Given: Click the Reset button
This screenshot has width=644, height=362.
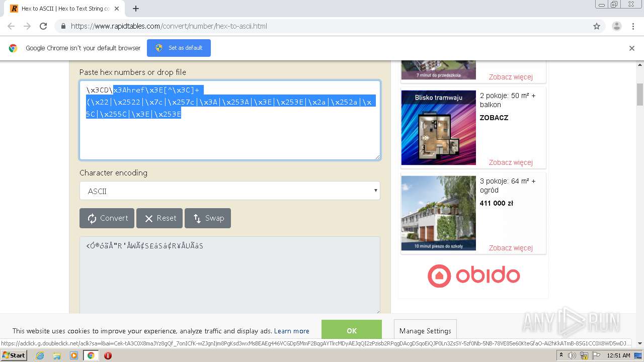Looking at the screenshot, I should pyautogui.click(x=159, y=218).
